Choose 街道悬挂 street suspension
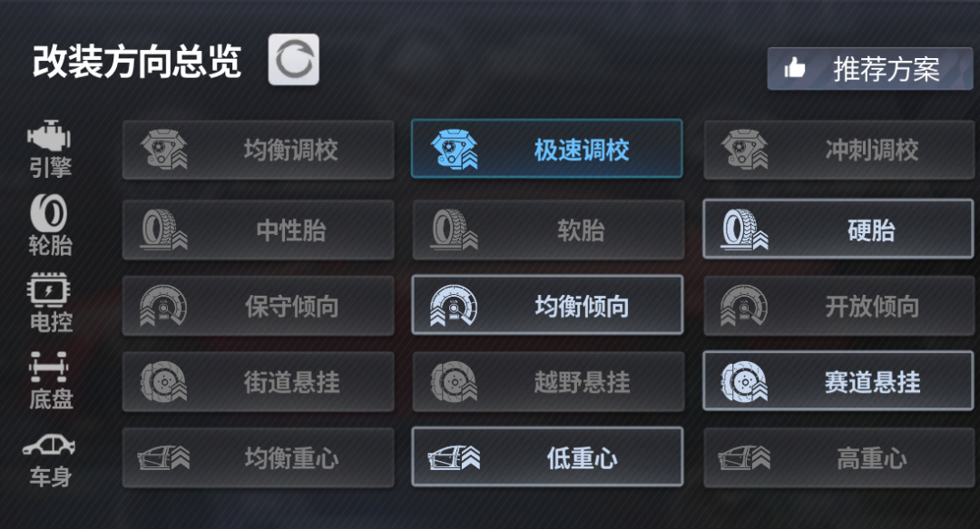980x529 pixels. (x=258, y=381)
